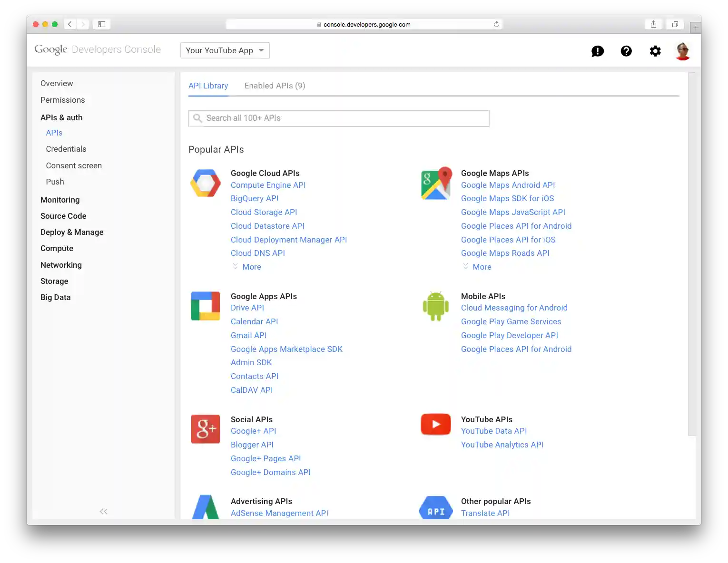Expand the Big Data sidebar section
Viewport: 728px width, 563px height.
pyautogui.click(x=56, y=297)
